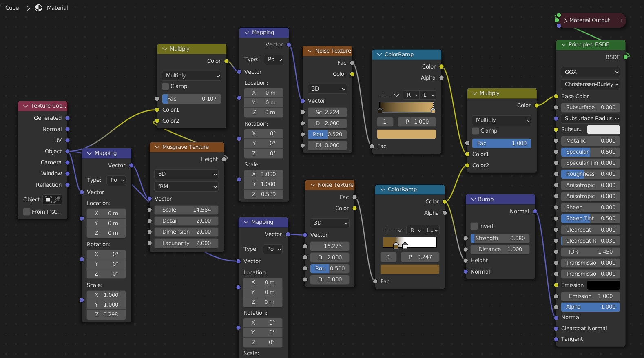Click the Scale 14.584 field in Musgrave Texture
The width and height of the screenshot is (644, 358).
click(x=186, y=210)
